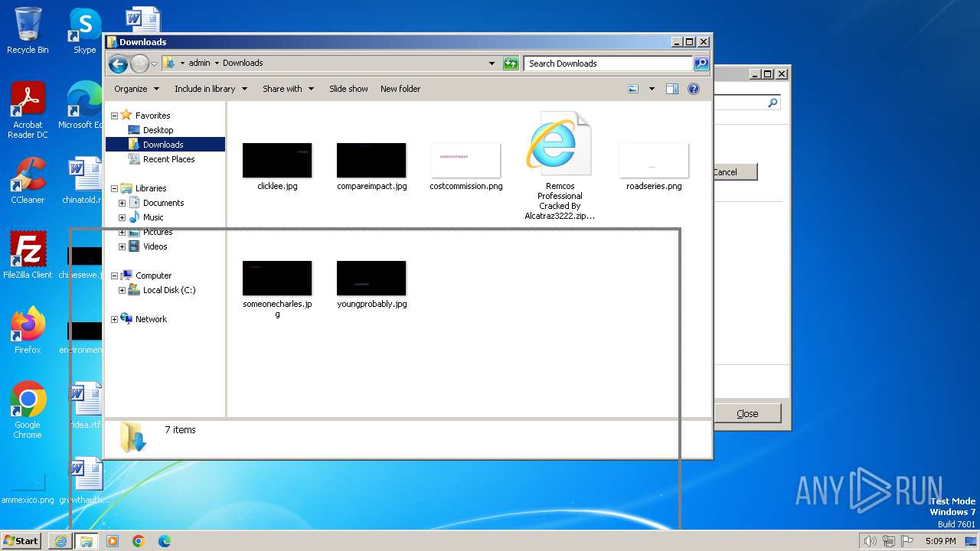Screen dimensions: 980x551
Task: Select Network in navigation pane
Action: point(150,319)
